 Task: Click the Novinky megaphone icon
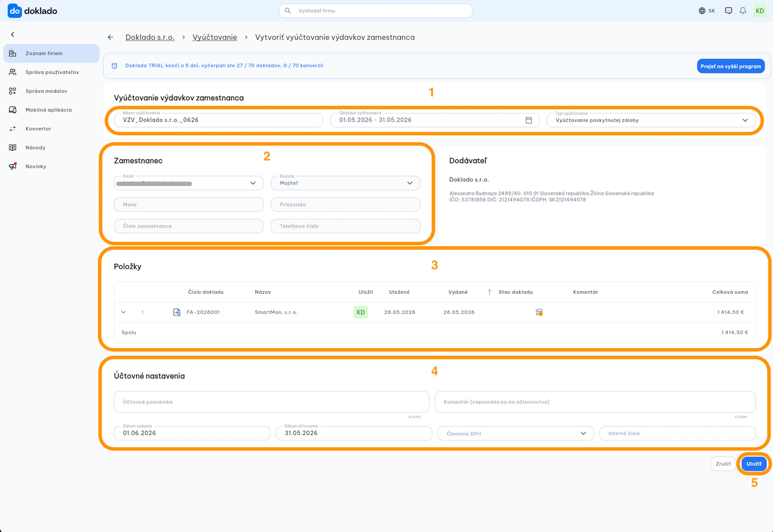point(13,166)
